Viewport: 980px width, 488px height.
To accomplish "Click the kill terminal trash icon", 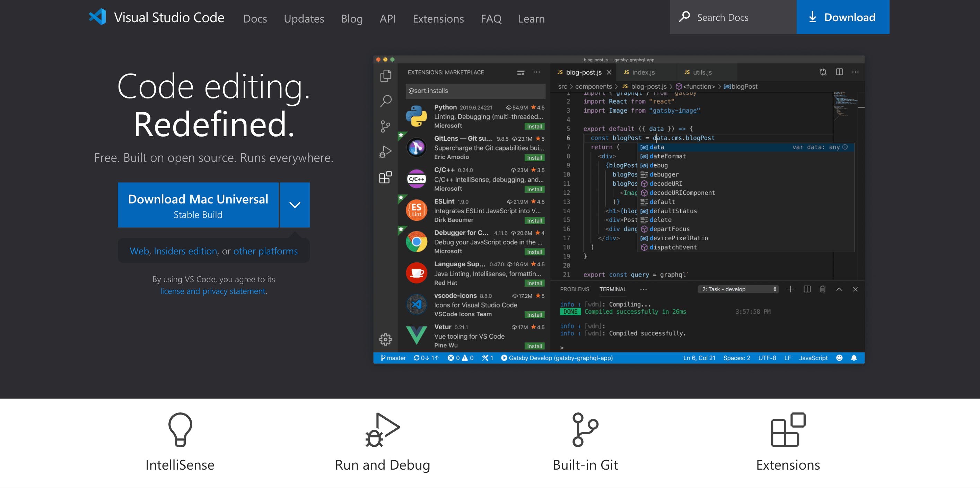I will click(823, 289).
